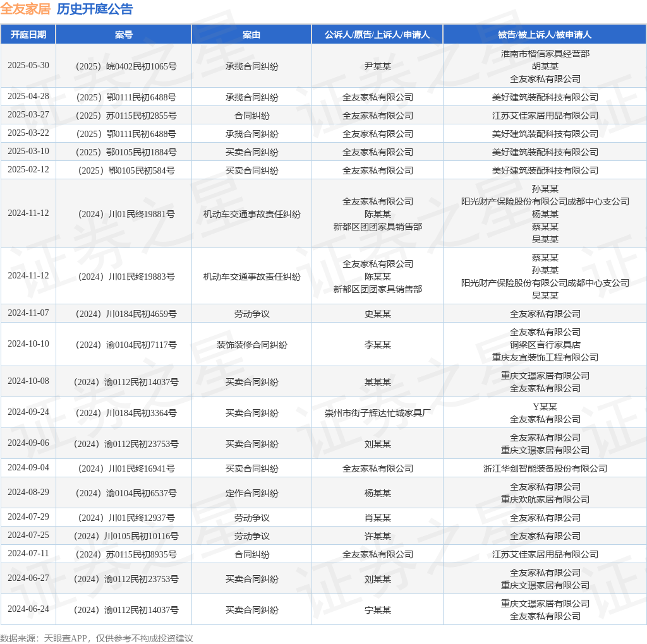Click plaintiff 李某某
This screenshot has width=647, height=644.
(378, 345)
